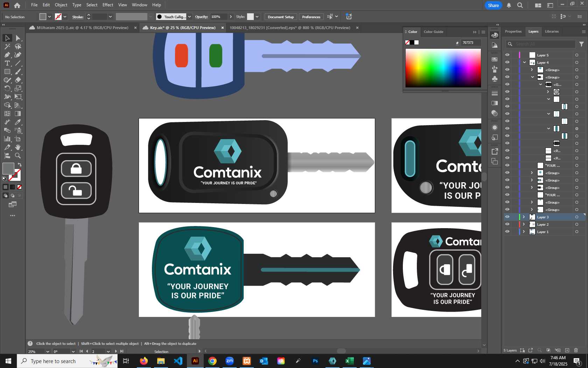
Task: Expand Layer 2 in Layers panel
Action: pos(524,224)
